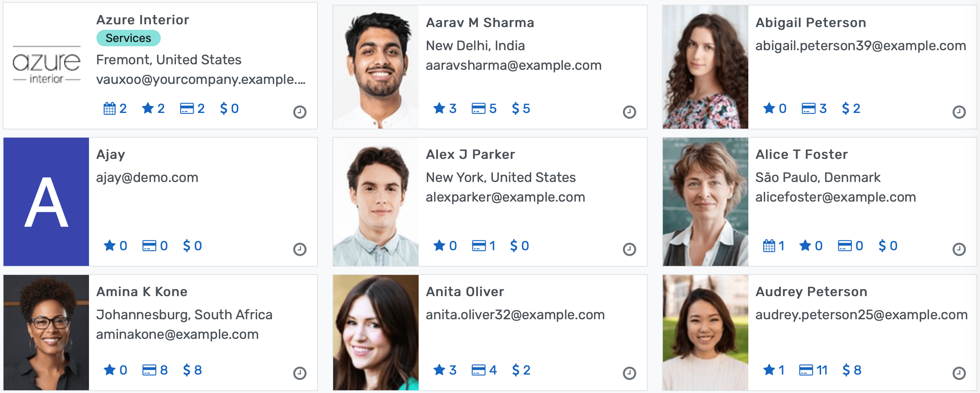Image resolution: width=980 pixels, height=393 pixels.
Task: Click the abigail.peterson39@example.com email
Action: point(860,46)
